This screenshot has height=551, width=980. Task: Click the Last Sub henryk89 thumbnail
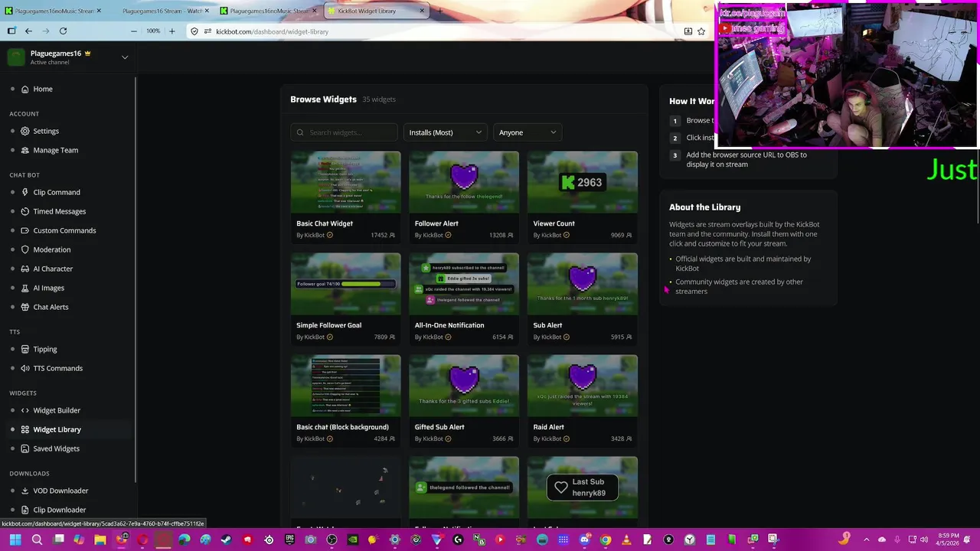click(x=582, y=487)
